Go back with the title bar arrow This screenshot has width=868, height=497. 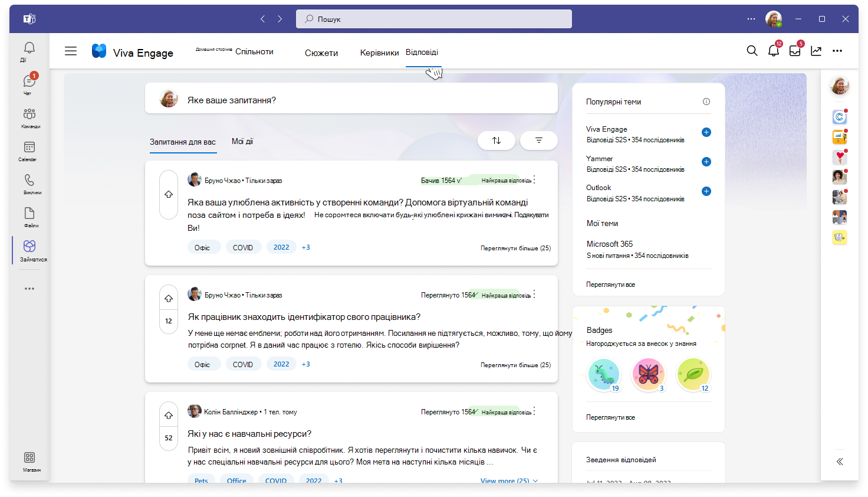coord(263,19)
